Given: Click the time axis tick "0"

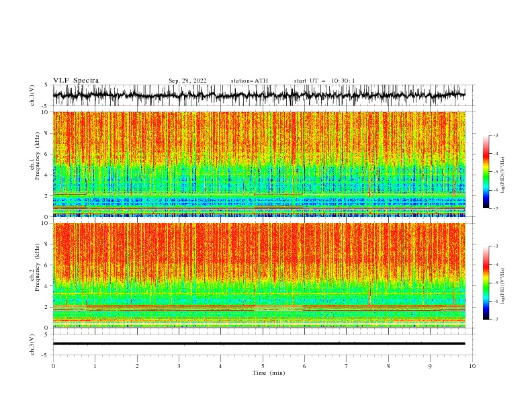Looking at the screenshot, I should point(53,366).
